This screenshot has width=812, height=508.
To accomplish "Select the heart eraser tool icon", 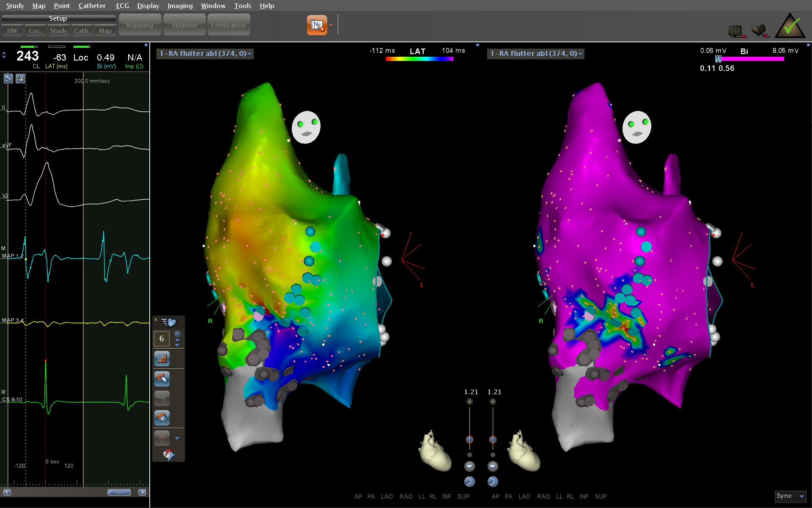I will pos(162,378).
